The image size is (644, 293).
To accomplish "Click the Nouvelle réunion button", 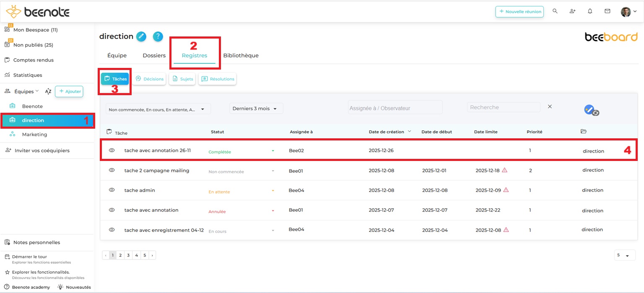I will point(519,12).
